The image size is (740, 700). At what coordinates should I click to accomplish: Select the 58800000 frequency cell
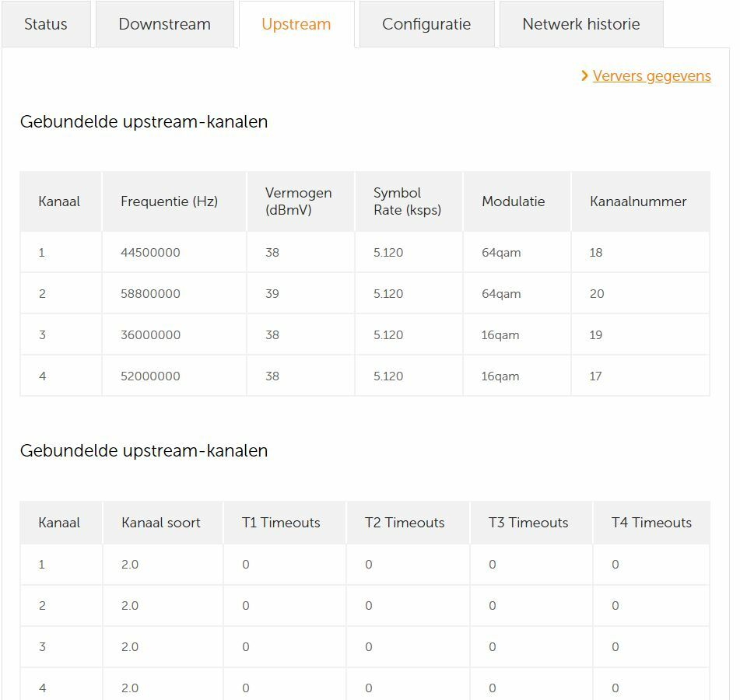point(174,293)
